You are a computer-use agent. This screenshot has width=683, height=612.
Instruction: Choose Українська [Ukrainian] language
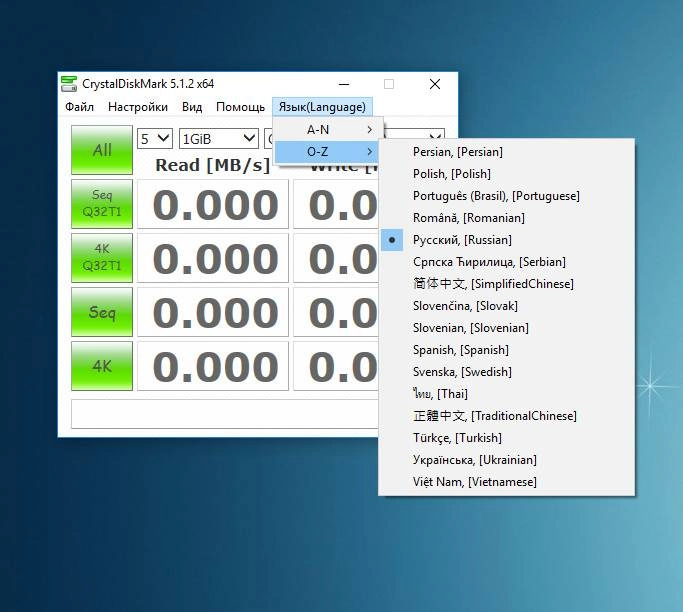coord(506,460)
